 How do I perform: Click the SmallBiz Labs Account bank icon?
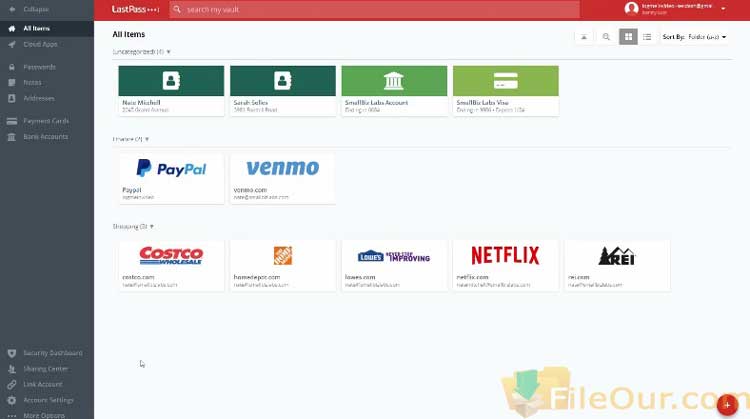394,81
